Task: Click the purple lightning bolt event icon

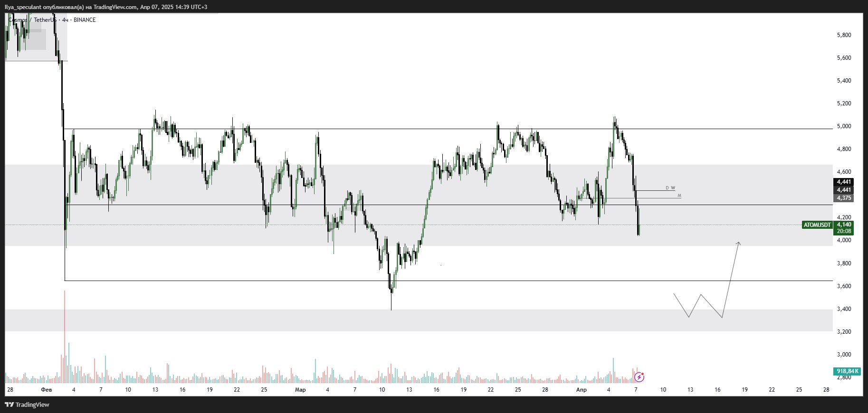Action: click(639, 377)
